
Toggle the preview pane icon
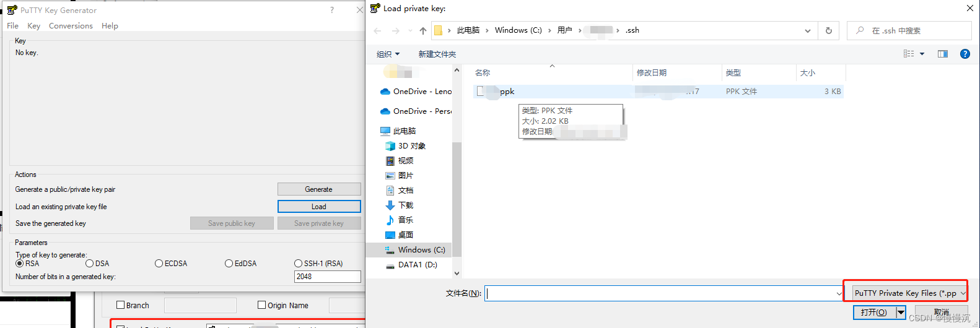click(943, 54)
